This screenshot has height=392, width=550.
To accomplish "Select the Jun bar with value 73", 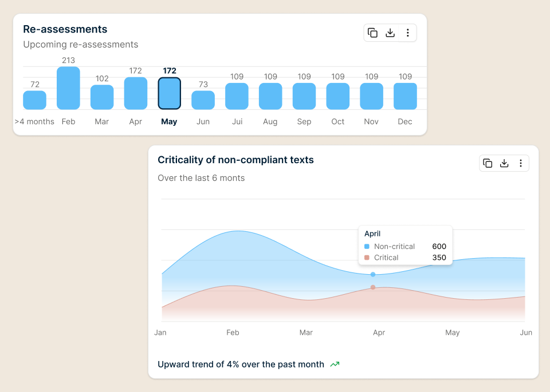I will pyautogui.click(x=203, y=100).
